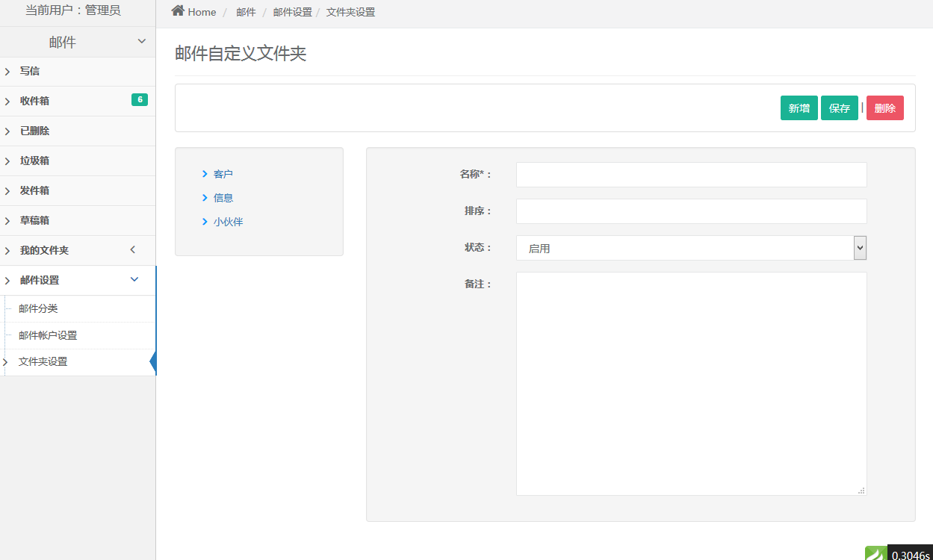The width and height of the screenshot is (933, 560).
Task: Click the arrow icon beside 发件箱
Action: pos(7,191)
